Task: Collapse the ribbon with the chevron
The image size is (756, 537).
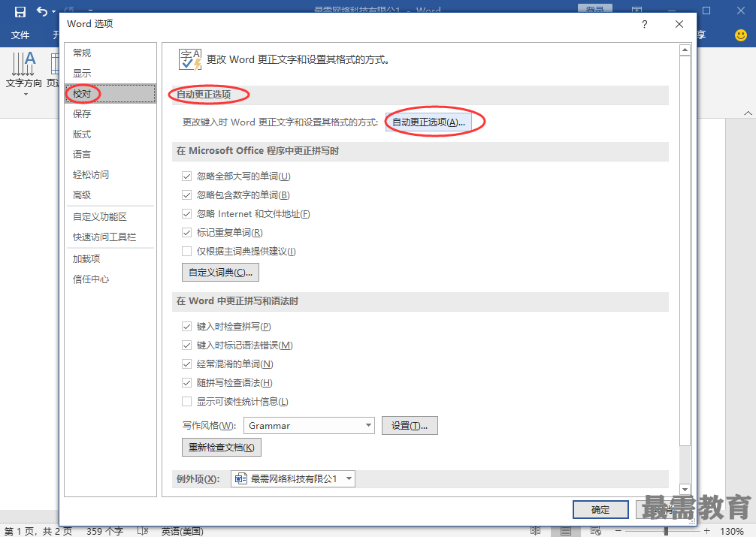Action: point(748,113)
